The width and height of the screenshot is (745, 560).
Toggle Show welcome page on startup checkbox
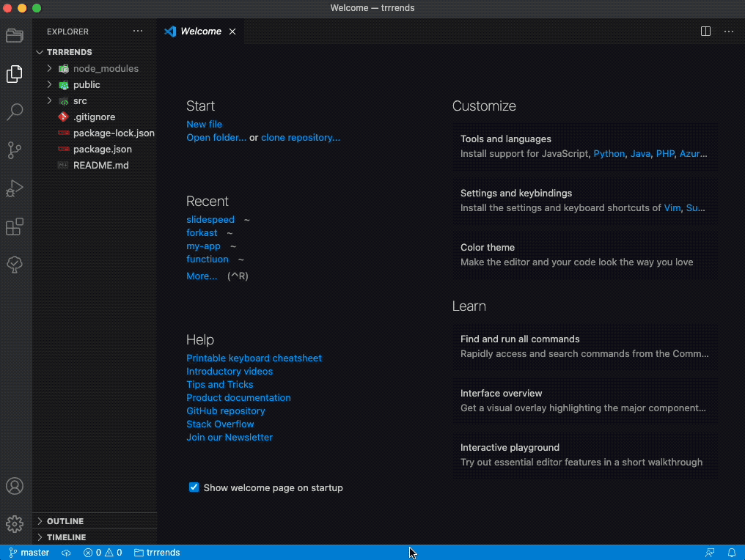pyautogui.click(x=194, y=487)
